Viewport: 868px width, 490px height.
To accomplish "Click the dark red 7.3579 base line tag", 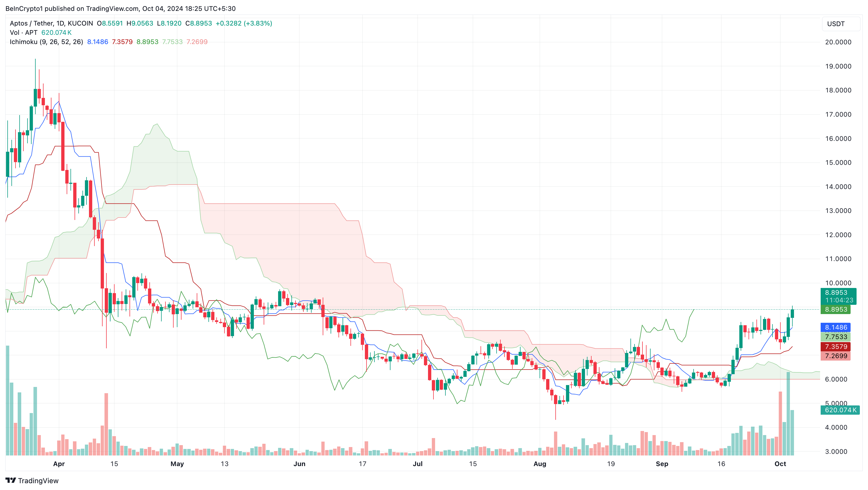I will click(x=835, y=346).
